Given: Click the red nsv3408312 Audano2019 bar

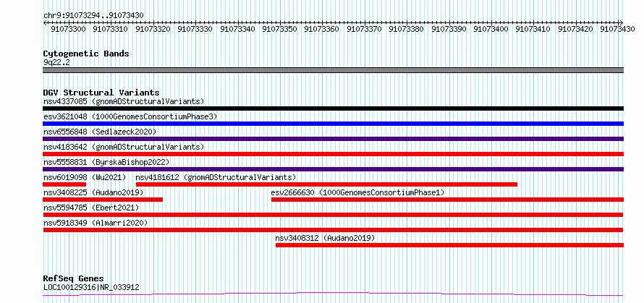Looking at the screenshot, I should (x=450, y=245).
